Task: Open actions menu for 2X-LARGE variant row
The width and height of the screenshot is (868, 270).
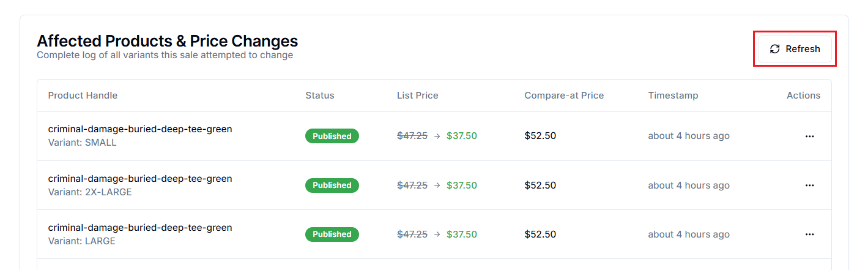Action: click(809, 186)
